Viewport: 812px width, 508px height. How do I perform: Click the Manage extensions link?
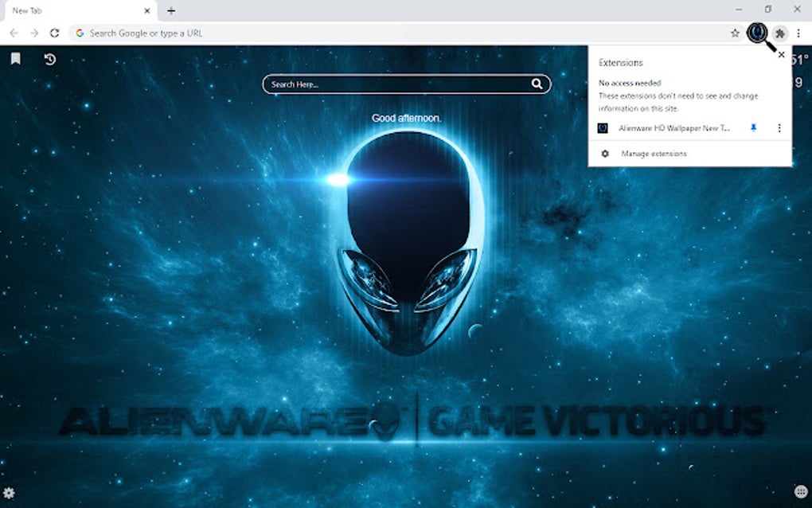point(654,153)
